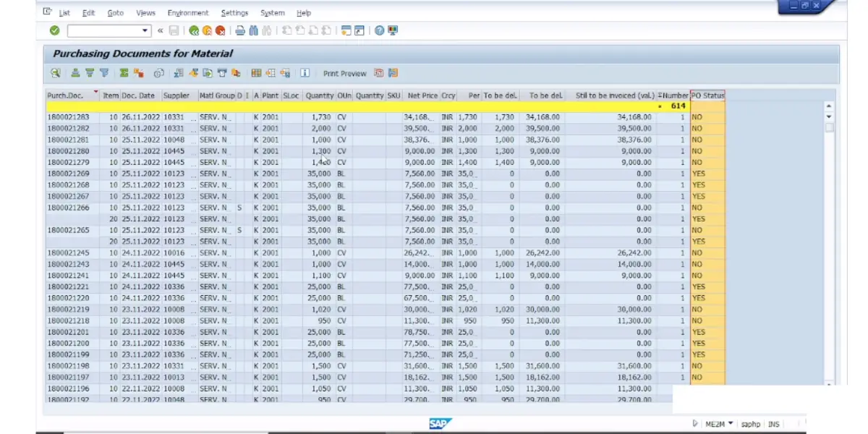The width and height of the screenshot is (868, 434).
Task: Click the Supplier column header
Action: pyautogui.click(x=179, y=95)
